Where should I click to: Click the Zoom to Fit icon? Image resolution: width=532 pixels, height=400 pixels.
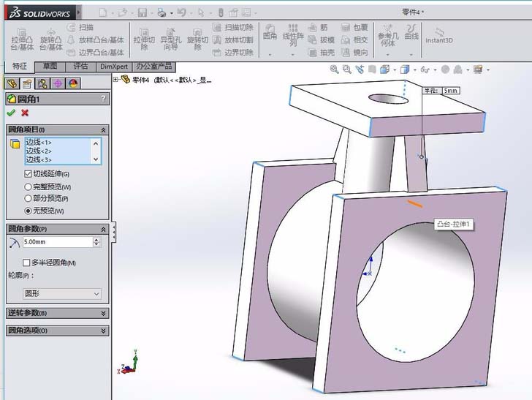(334, 69)
